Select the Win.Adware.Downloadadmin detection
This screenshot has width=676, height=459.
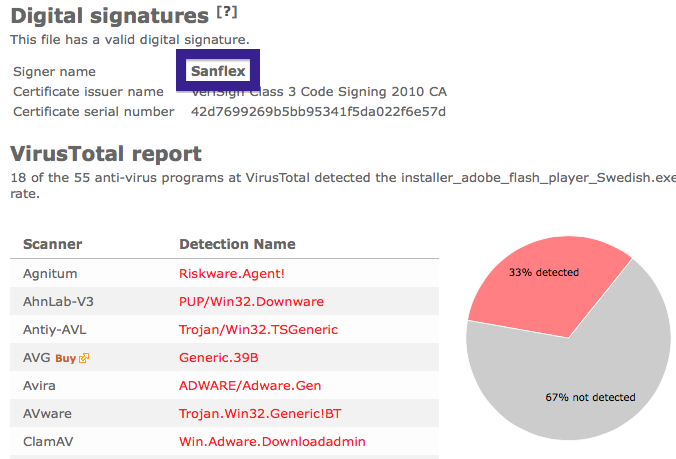(272, 442)
